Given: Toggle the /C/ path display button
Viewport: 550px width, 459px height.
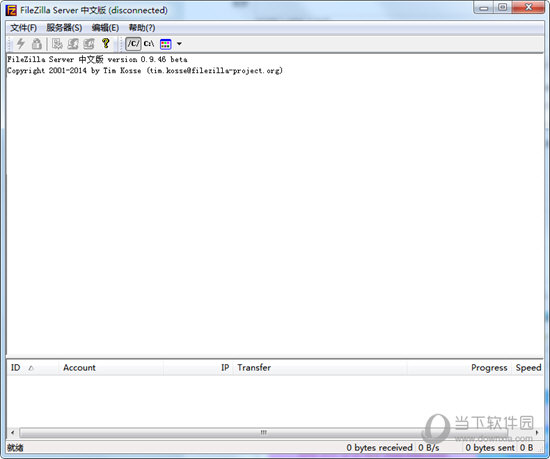Looking at the screenshot, I should pos(133,44).
